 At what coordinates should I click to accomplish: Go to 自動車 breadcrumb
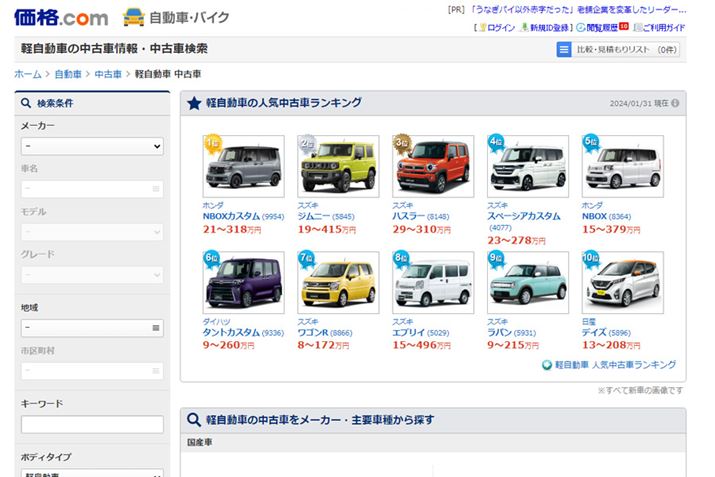68,74
